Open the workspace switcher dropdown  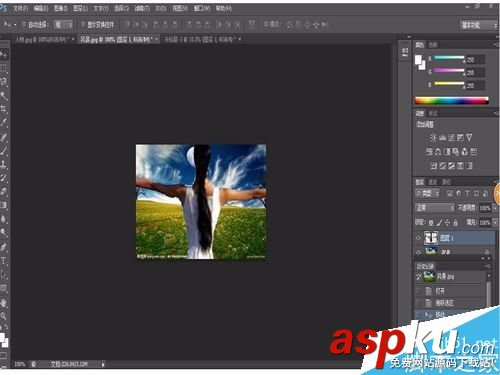click(479, 25)
